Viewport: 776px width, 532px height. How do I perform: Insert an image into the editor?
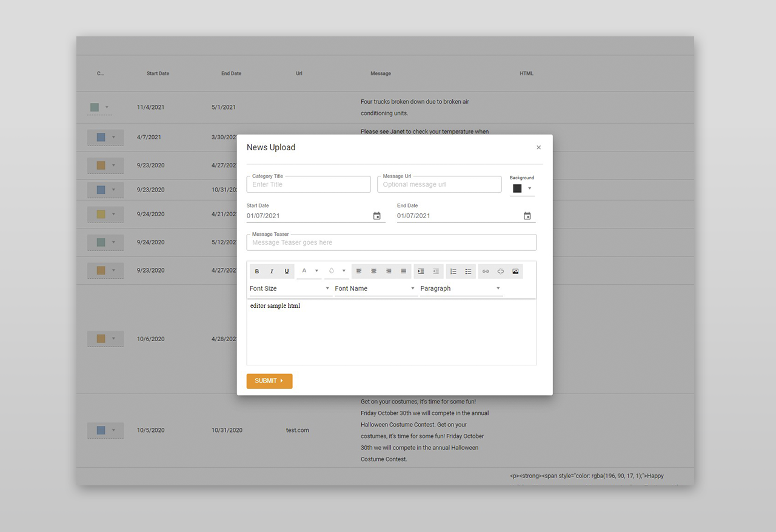pos(515,271)
